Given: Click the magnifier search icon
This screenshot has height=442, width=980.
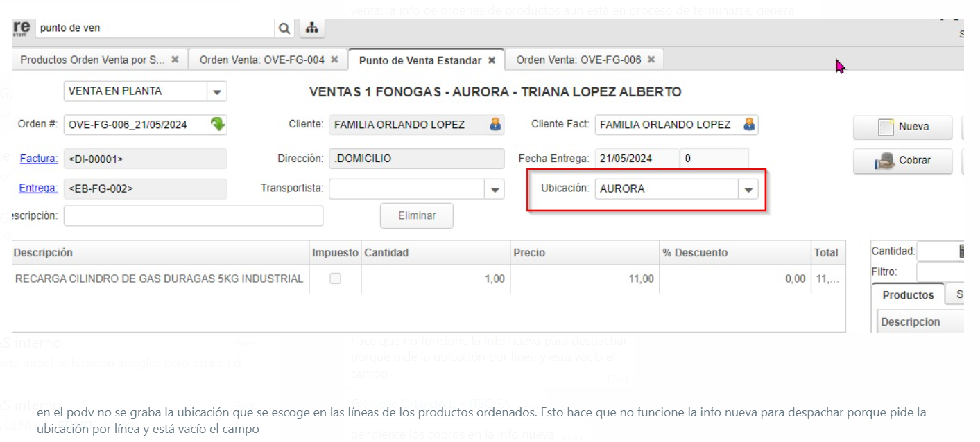Looking at the screenshot, I should [284, 28].
